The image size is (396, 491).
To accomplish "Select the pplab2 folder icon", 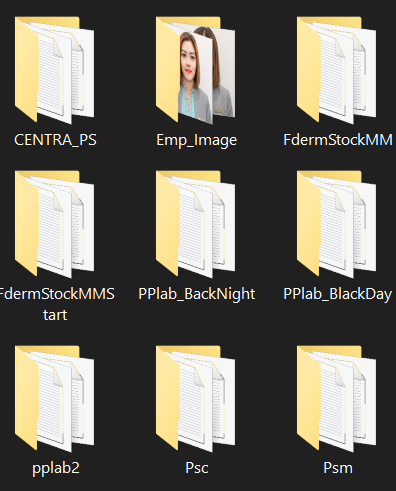I will coord(54,399).
